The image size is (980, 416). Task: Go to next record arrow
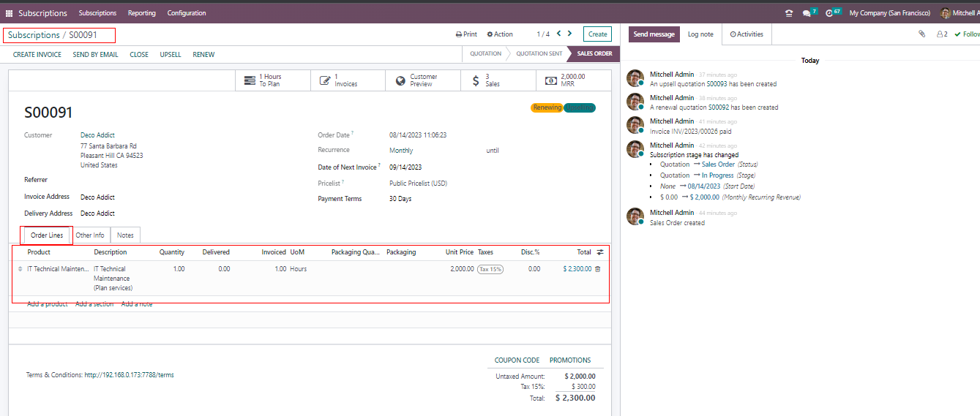click(x=570, y=34)
